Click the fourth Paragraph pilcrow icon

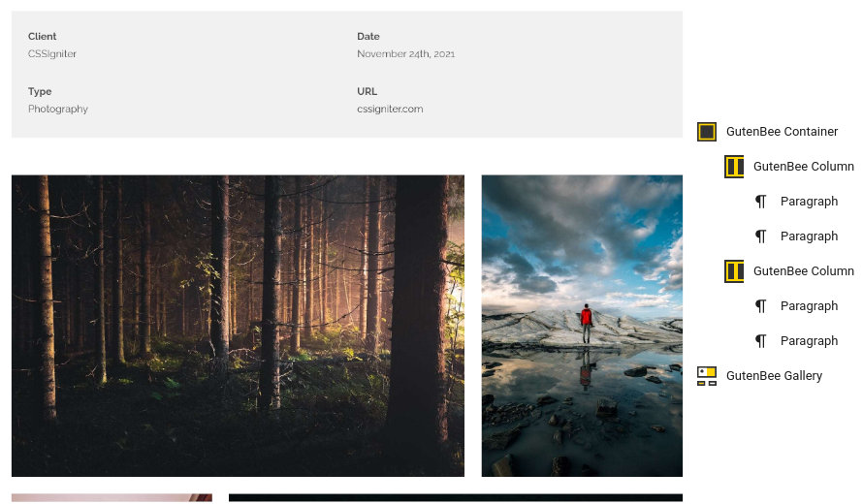[760, 341]
